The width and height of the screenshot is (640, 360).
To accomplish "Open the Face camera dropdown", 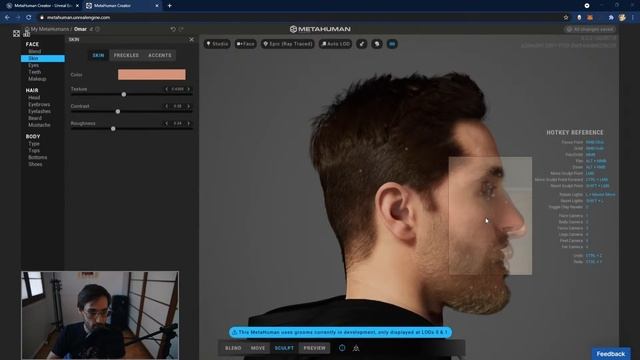I will 246,44.
